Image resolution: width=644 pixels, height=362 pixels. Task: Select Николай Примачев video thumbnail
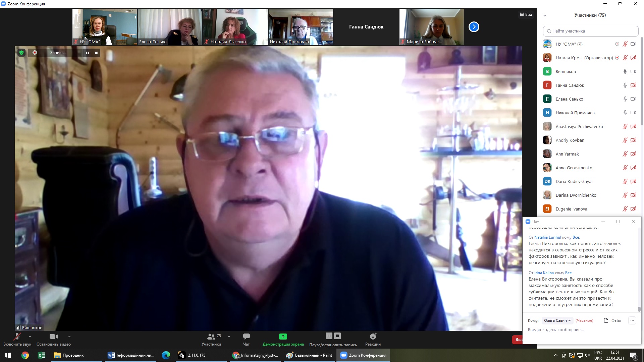coord(301,27)
